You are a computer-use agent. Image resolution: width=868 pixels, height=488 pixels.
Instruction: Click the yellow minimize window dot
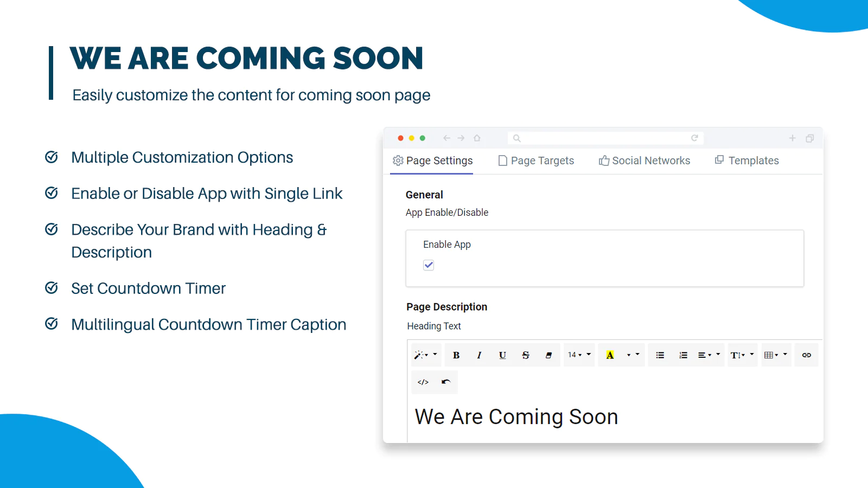point(412,138)
